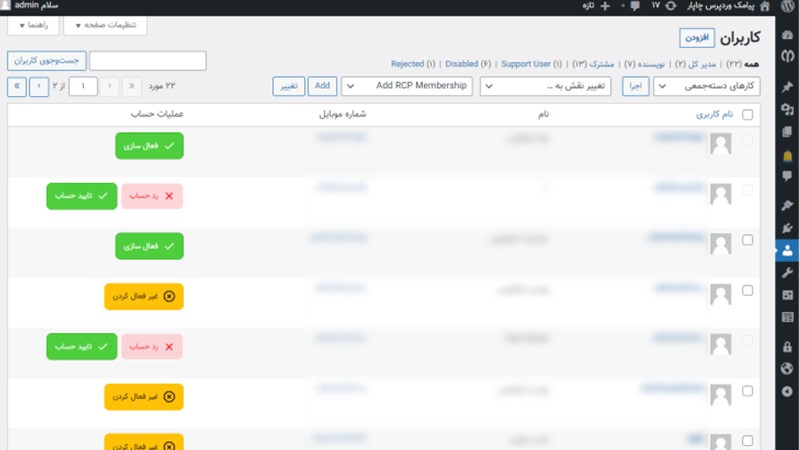Screen dimensions: 800x450
Task: Toggle the select-all checkbox in table header
Action: pyautogui.click(x=748, y=114)
